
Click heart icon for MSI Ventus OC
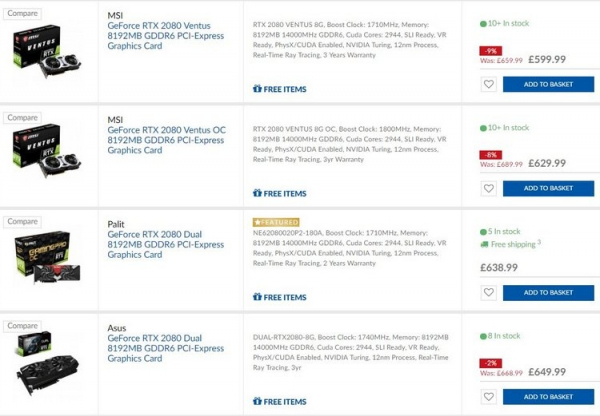point(488,188)
